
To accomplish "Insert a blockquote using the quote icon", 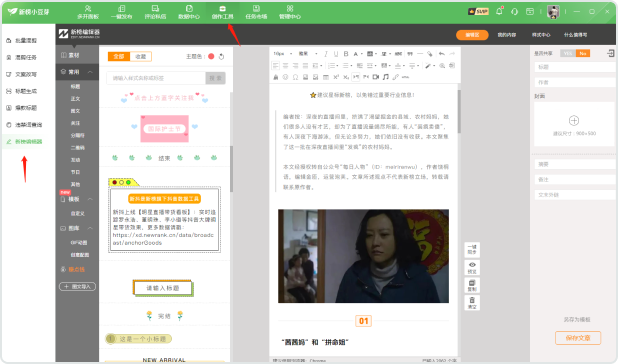I will pyautogui.click(x=410, y=54).
